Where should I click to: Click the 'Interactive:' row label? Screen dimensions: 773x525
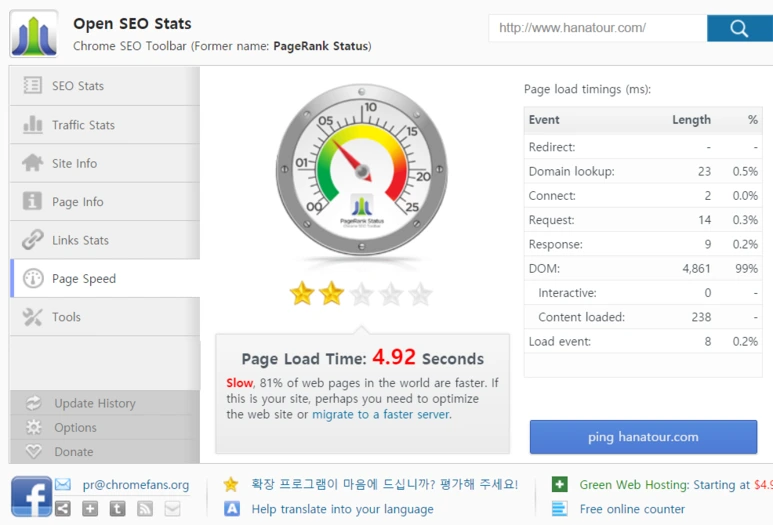[567, 293]
